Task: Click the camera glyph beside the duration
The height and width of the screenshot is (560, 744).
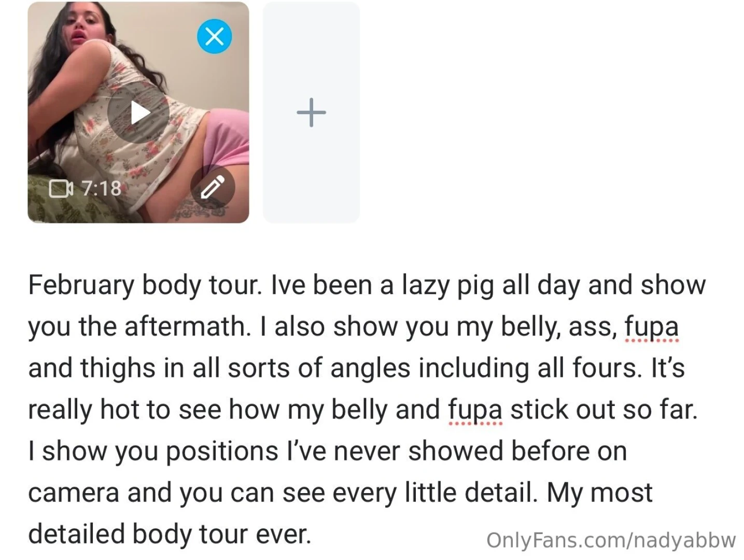Action: coord(61,188)
